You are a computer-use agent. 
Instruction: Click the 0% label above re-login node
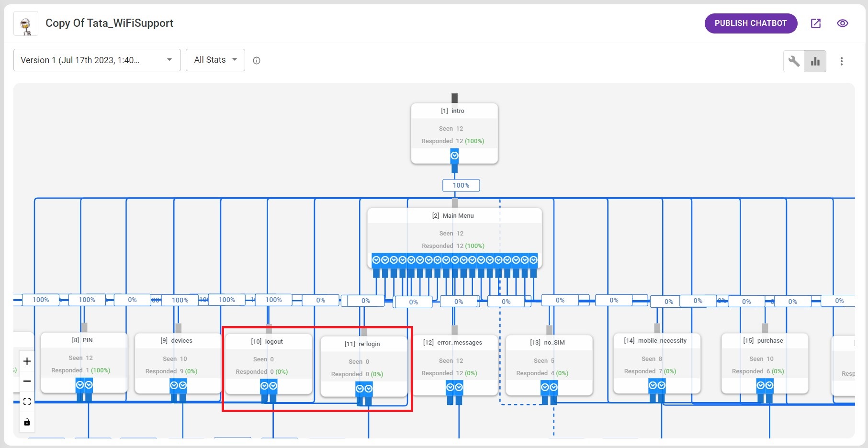[366, 301]
